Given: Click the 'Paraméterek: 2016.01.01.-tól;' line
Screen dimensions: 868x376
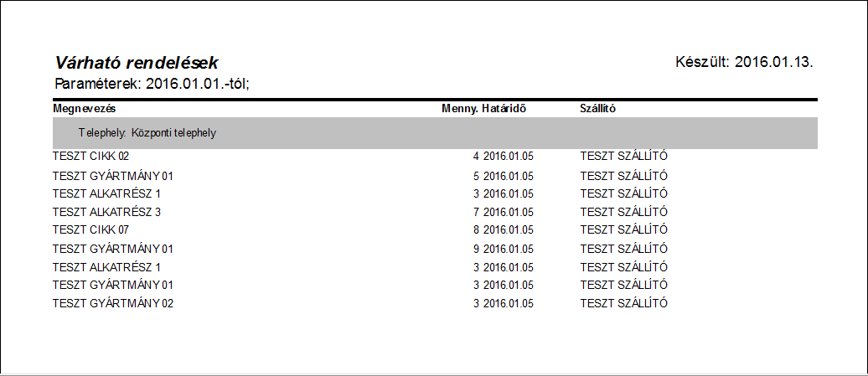Looking at the screenshot, I should 152,84.
